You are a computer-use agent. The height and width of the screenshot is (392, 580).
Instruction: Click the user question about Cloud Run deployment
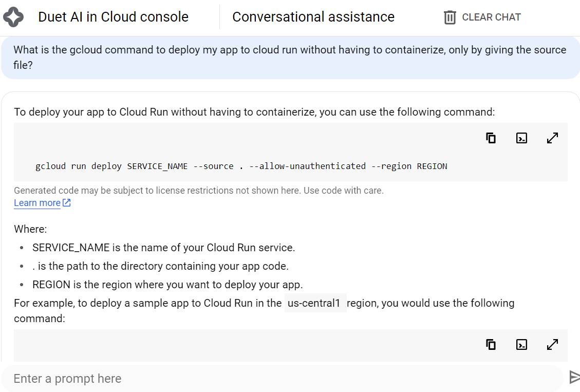click(x=290, y=58)
